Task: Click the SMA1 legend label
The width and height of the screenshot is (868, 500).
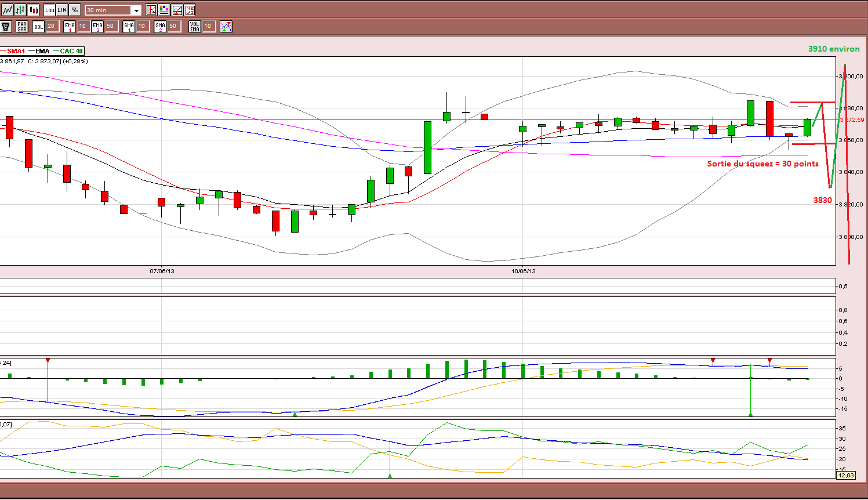Action: (x=16, y=51)
